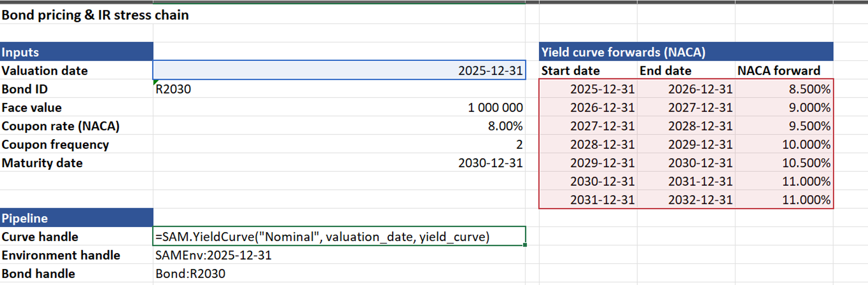
Task: Select the 10.500% forward rate cell
Action: coord(784,163)
